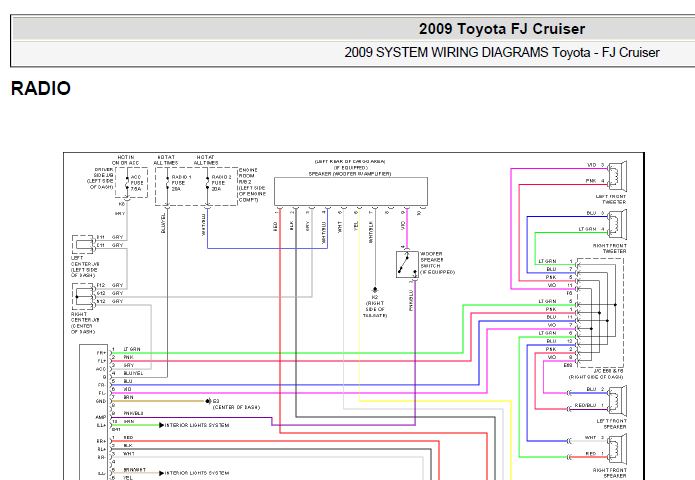Click the "LEFT CENTER J/B (LEFT SIDE OF DASH)" label

pos(85,266)
